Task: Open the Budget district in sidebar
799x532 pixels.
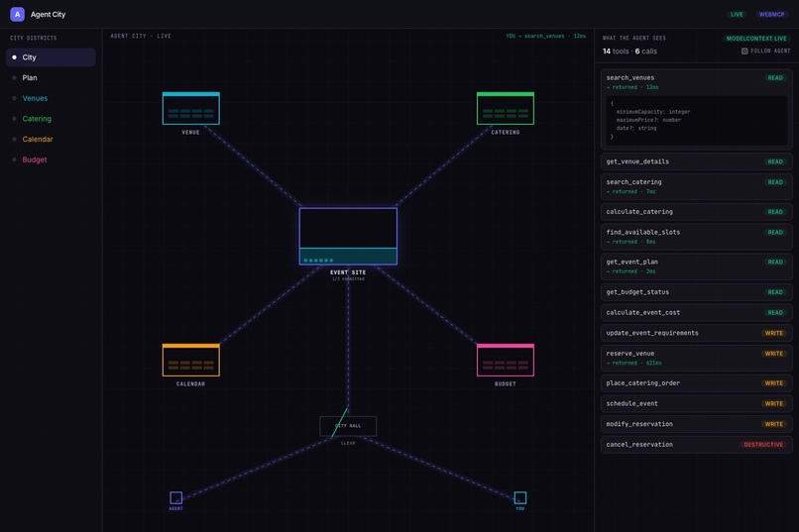Action: (51, 160)
